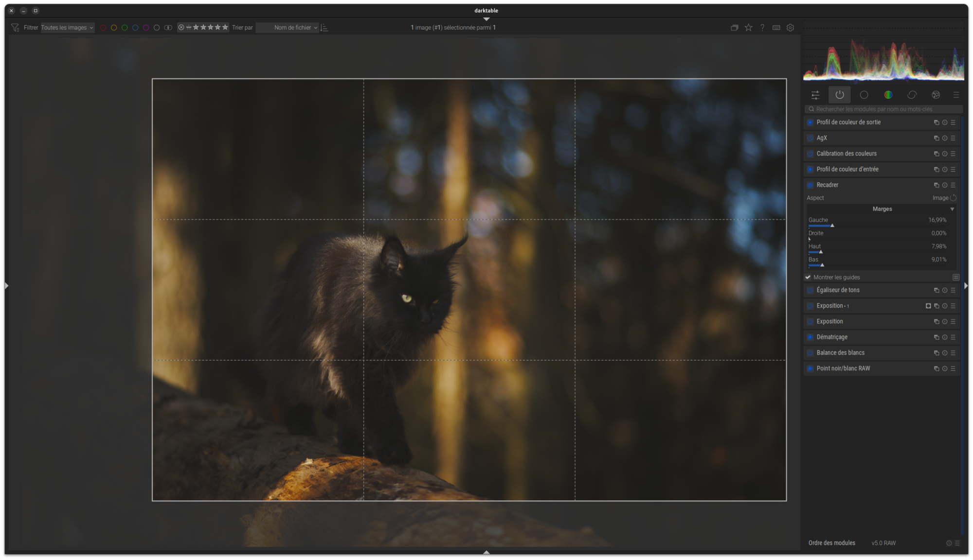Open guide settings grid icon
This screenshot has width=973, height=560.
tap(955, 278)
